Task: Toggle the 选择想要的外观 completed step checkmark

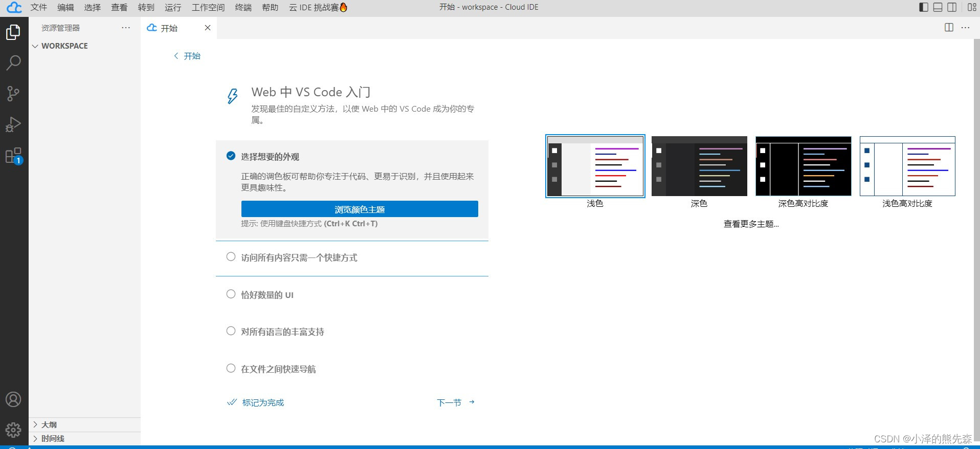Action: 231,156
